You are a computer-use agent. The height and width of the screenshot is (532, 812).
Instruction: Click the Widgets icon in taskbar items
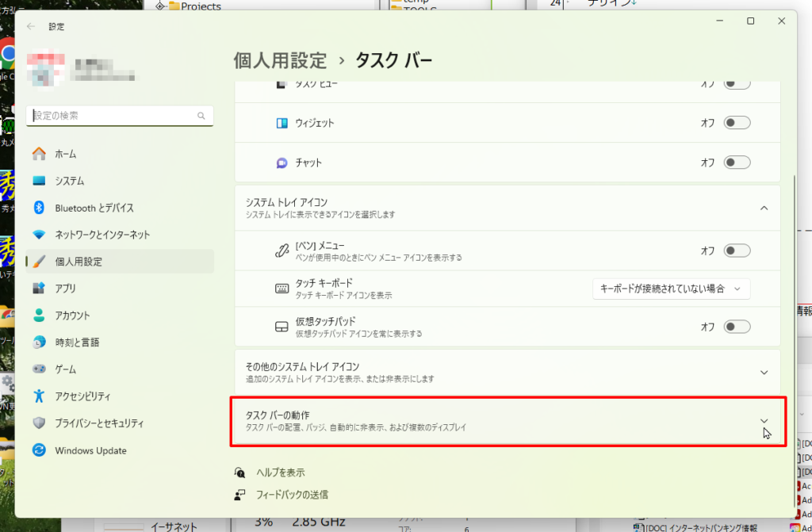pyautogui.click(x=282, y=123)
